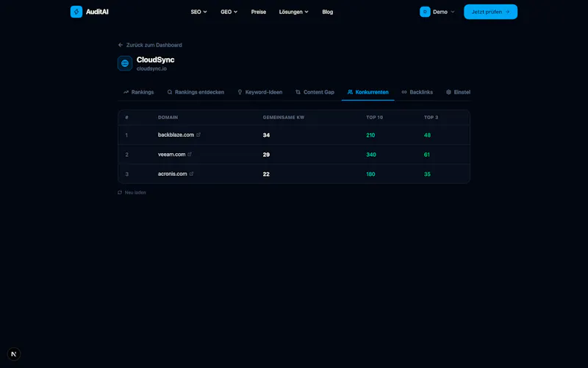Open the Demo account dropdown chevron
588x368 pixels.
[453, 12]
